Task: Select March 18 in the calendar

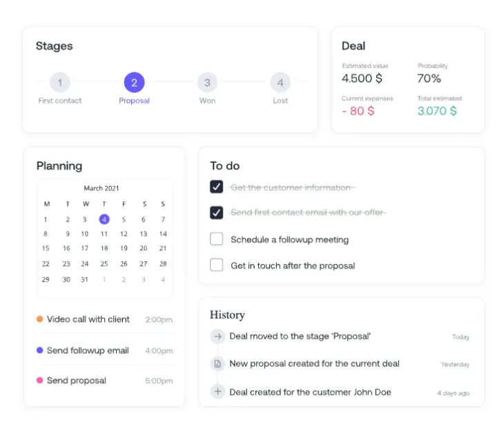Action: 104,248
